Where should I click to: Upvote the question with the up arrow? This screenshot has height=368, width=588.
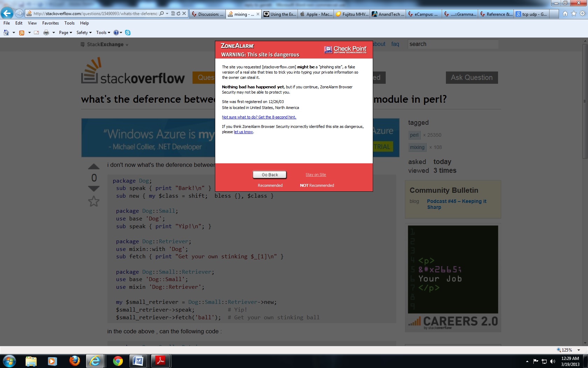94,166
